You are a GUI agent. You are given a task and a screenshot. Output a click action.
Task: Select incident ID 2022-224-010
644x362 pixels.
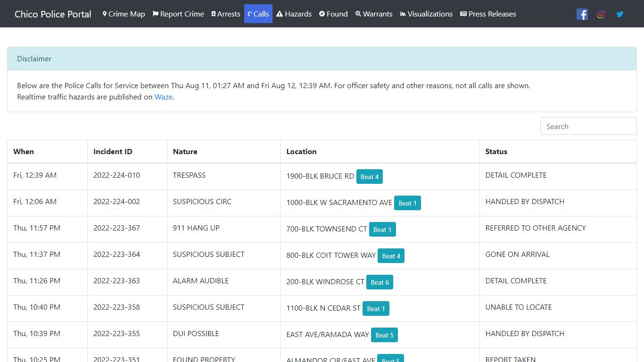116,175
